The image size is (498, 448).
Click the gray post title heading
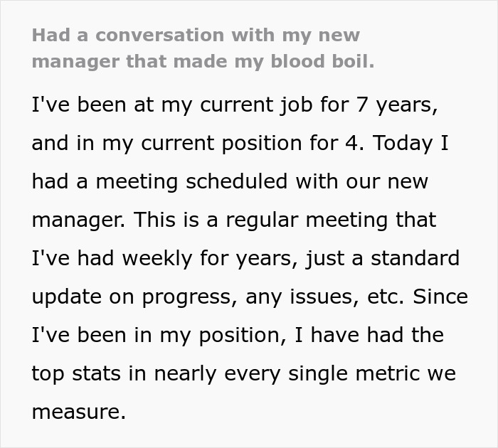(203, 48)
